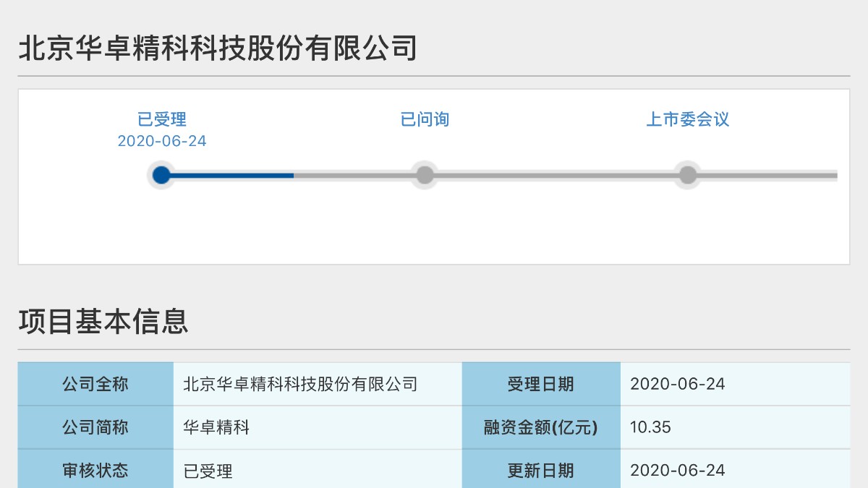This screenshot has width=868, height=488.
Task: Select the 已问询 stage label
Action: pos(425,119)
